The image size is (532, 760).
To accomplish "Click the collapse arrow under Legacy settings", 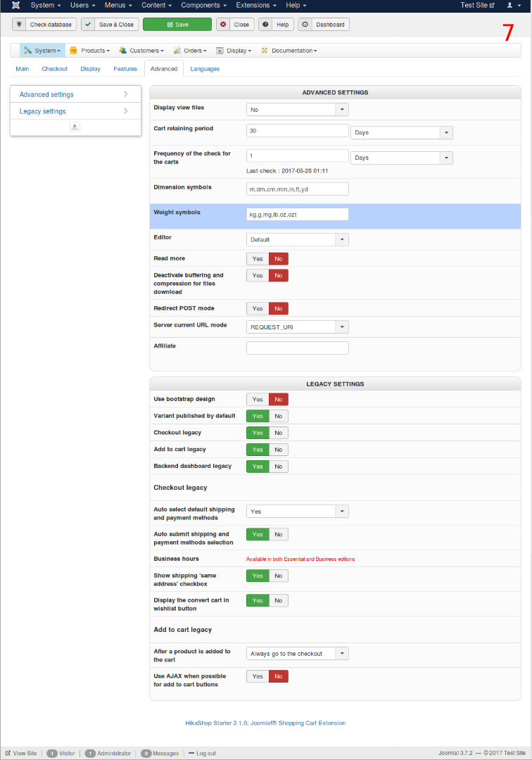I will click(x=75, y=126).
